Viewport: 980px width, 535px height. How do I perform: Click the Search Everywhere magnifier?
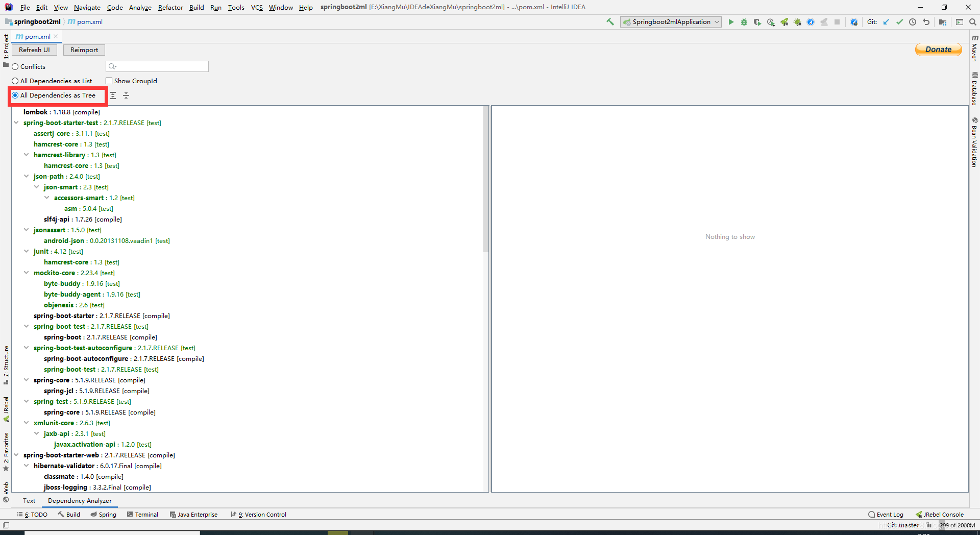(x=973, y=22)
